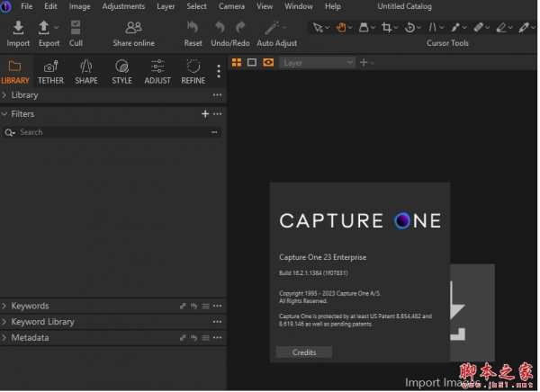The height and width of the screenshot is (392, 540).
Task: Click the Export toolbar icon
Action: coord(44,28)
